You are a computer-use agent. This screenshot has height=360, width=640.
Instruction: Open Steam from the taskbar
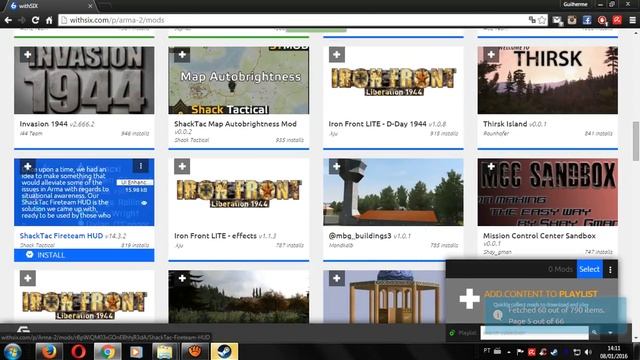pos(224,351)
